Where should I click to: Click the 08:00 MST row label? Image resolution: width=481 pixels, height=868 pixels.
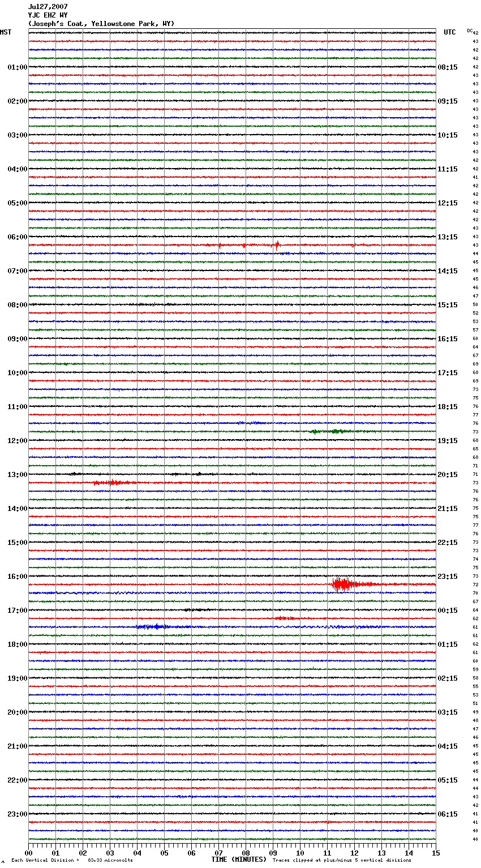click(18, 305)
